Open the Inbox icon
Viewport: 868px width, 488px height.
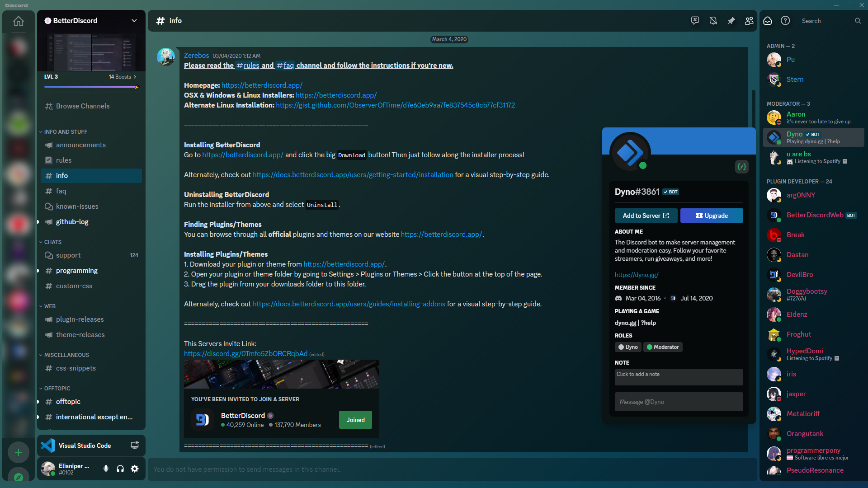coord(768,21)
